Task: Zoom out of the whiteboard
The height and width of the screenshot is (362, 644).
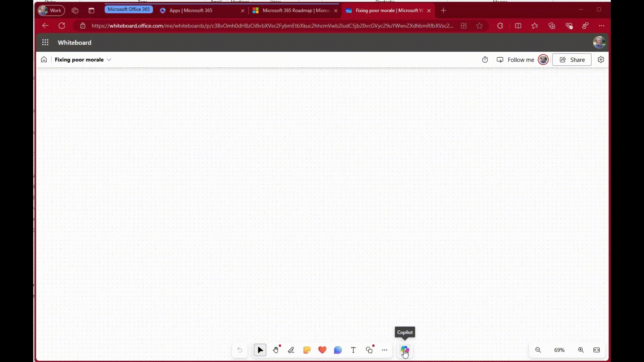Action: tap(538, 350)
